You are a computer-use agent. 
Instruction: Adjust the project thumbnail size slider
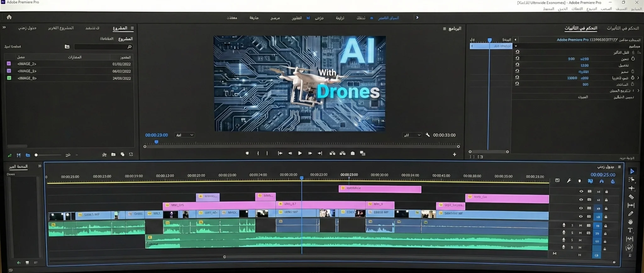[36, 155]
